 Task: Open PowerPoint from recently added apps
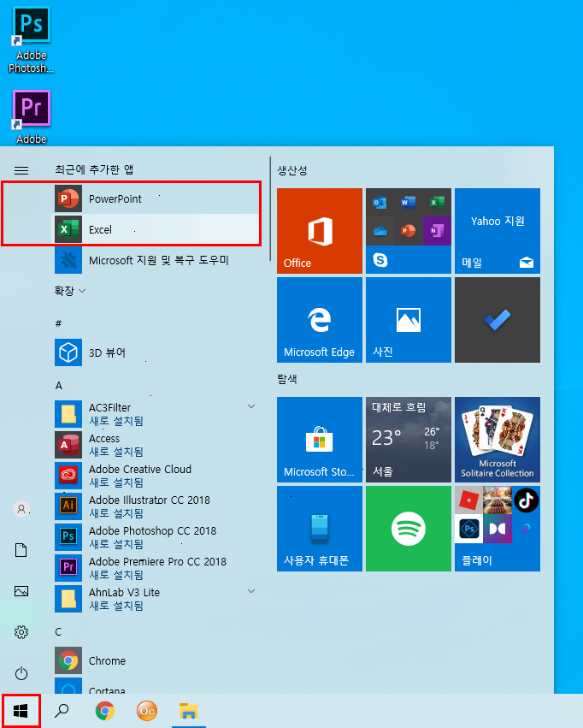[x=156, y=198]
